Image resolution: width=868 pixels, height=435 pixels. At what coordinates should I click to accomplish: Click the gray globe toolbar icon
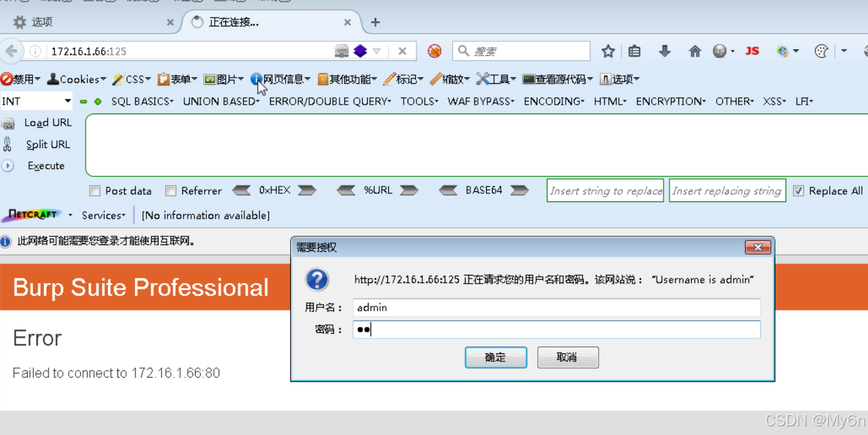tap(721, 51)
